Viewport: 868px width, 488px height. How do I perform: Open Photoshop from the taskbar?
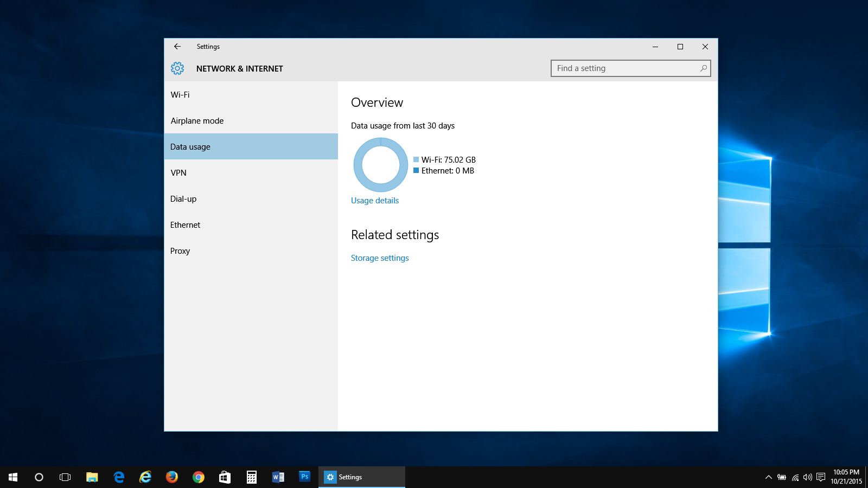tap(304, 477)
